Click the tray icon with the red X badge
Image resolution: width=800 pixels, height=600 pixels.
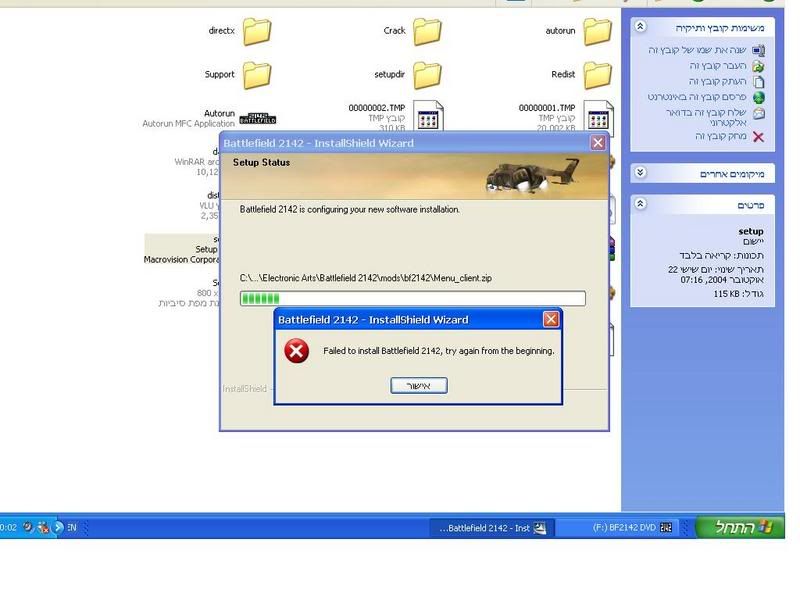tap(43, 527)
